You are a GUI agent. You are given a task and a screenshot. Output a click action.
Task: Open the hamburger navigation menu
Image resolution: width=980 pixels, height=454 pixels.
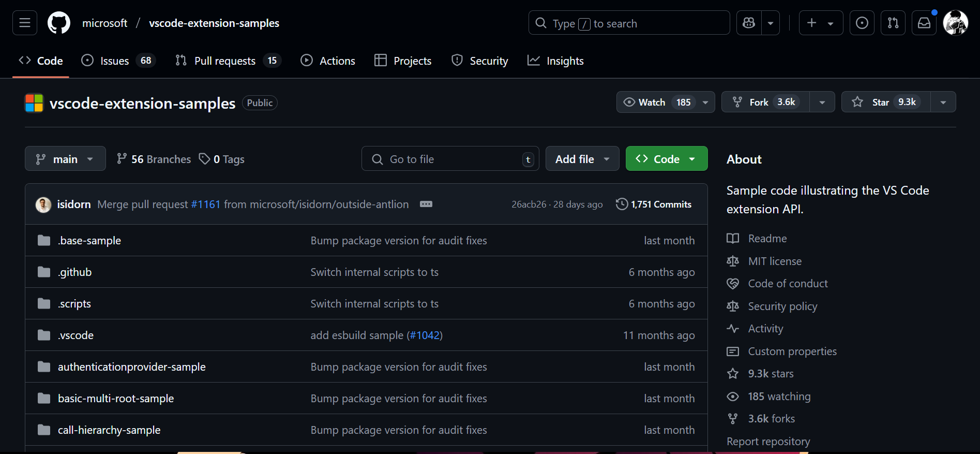click(25, 23)
